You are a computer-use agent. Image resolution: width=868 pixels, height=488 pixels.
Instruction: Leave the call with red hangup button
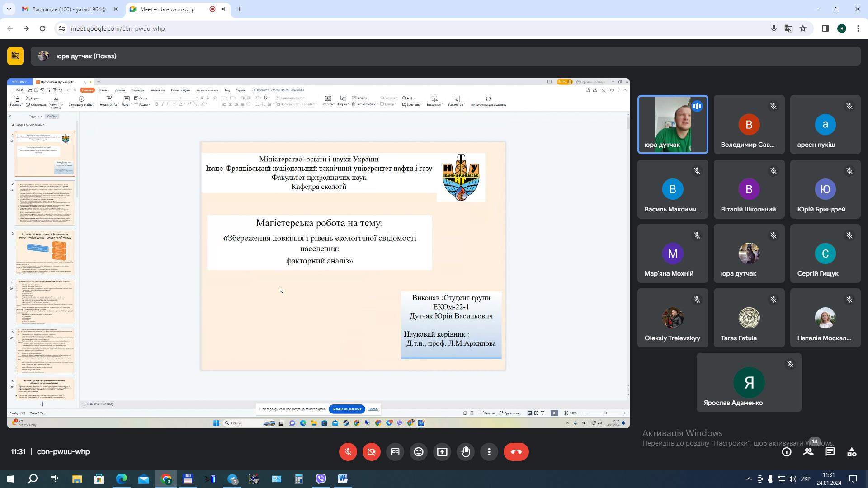[x=516, y=452]
